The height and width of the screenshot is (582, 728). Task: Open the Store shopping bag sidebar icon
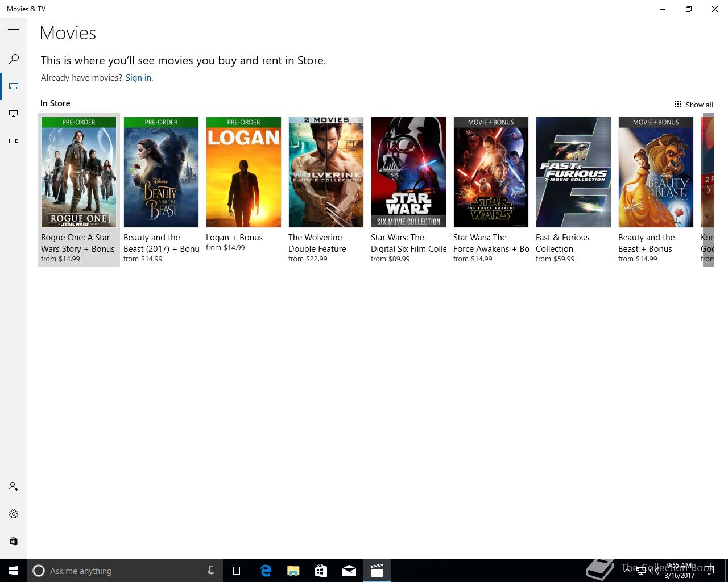click(x=14, y=541)
